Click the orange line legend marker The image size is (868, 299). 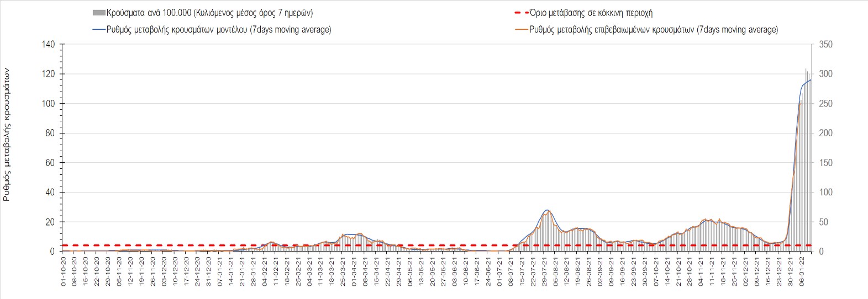pos(521,30)
